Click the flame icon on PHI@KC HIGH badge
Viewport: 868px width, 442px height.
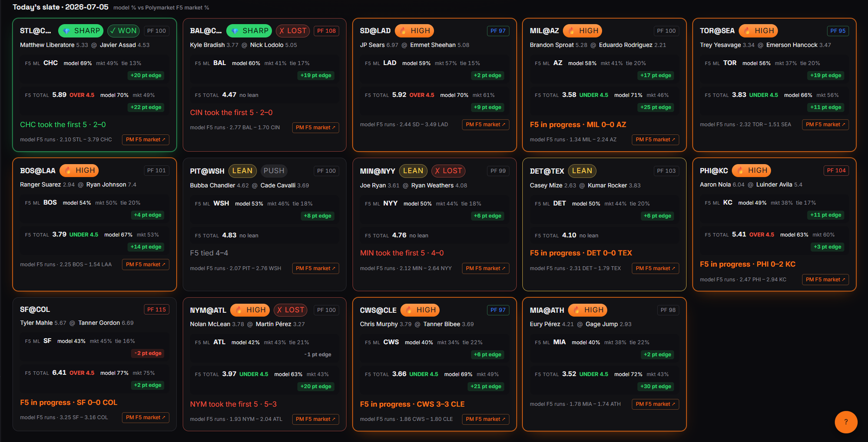click(740, 171)
